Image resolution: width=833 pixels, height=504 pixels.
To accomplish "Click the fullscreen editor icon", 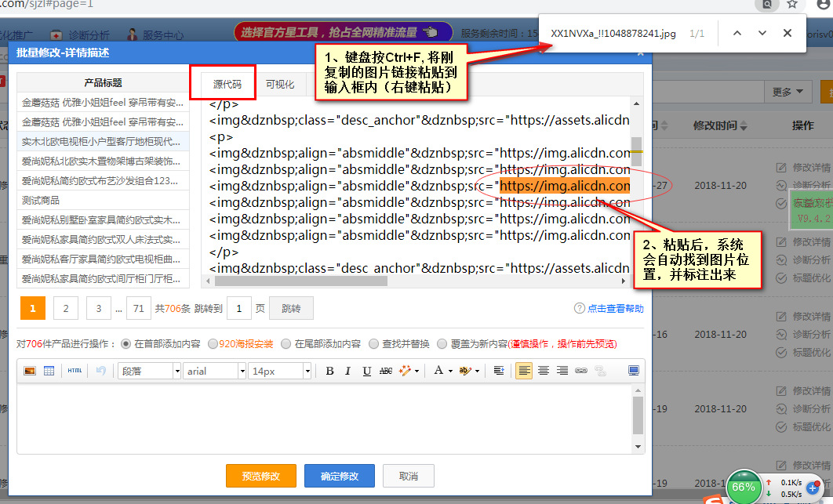I will tap(633, 371).
